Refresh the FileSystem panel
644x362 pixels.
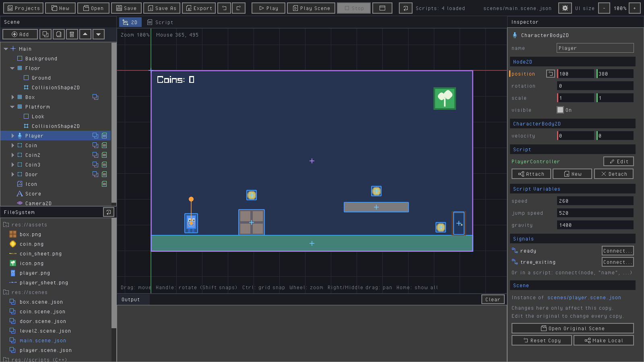click(x=109, y=212)
